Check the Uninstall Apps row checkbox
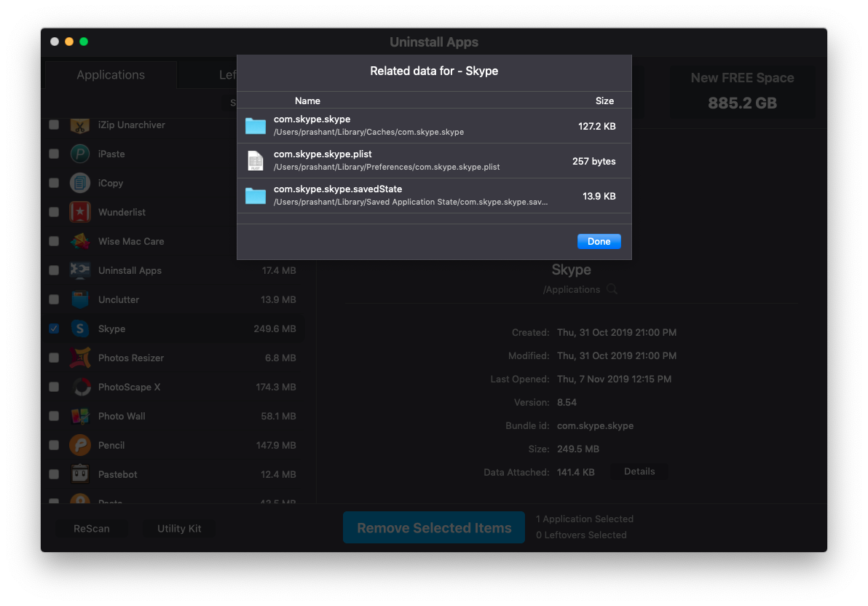The image size is (868, 606). pos(54,270)
